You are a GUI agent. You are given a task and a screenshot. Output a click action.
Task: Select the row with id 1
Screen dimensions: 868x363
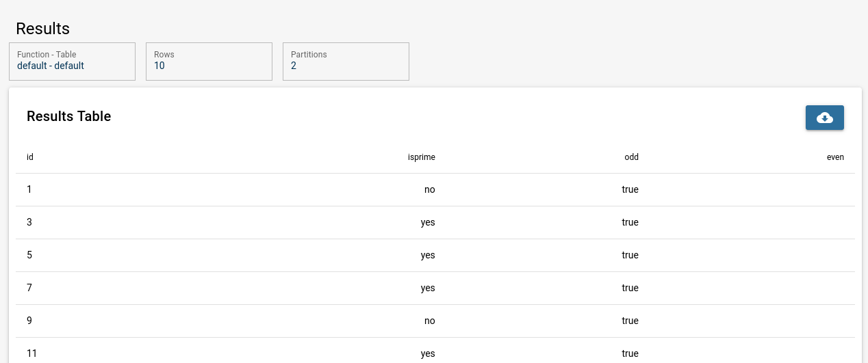point(435,189)
